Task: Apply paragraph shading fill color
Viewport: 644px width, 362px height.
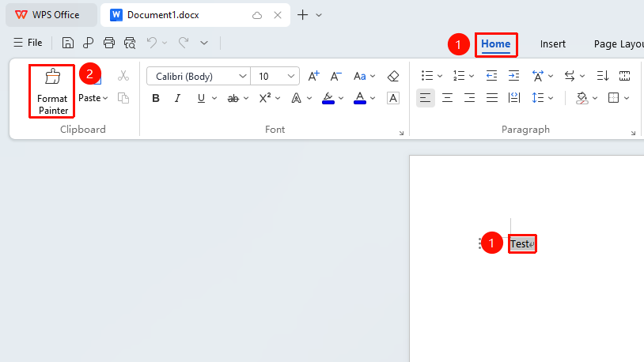Action: pos(581,98)
